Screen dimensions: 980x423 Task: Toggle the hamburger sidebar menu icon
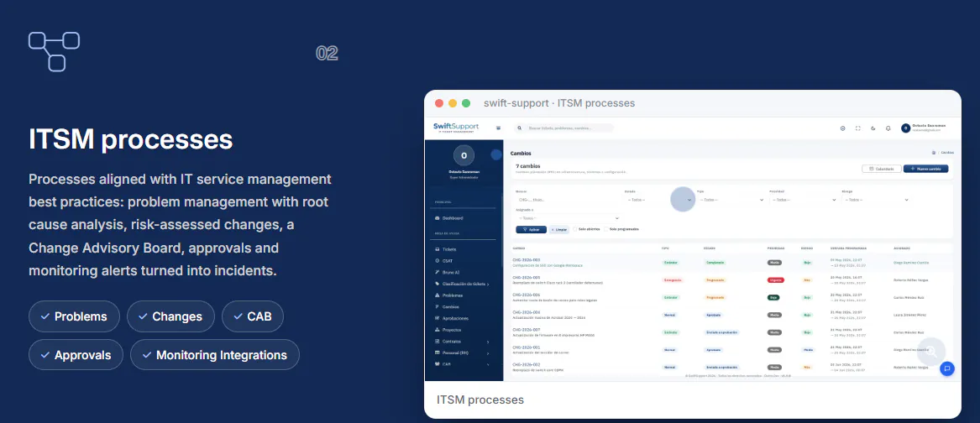498,128
